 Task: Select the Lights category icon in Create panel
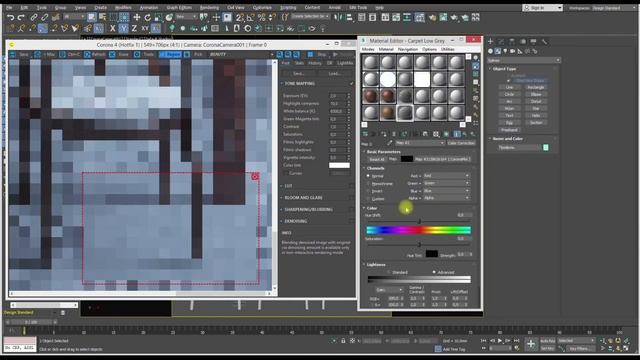coord(505,51)
